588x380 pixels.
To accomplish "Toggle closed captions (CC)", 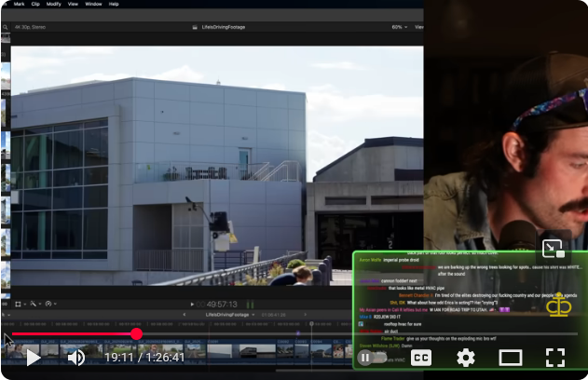I will click(421, 358).
